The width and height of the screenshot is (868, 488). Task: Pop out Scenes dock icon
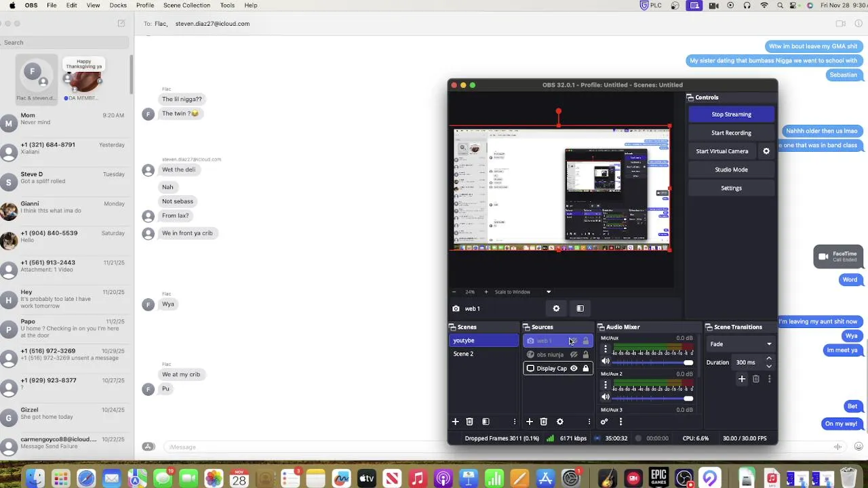click(x=452, y=327)
